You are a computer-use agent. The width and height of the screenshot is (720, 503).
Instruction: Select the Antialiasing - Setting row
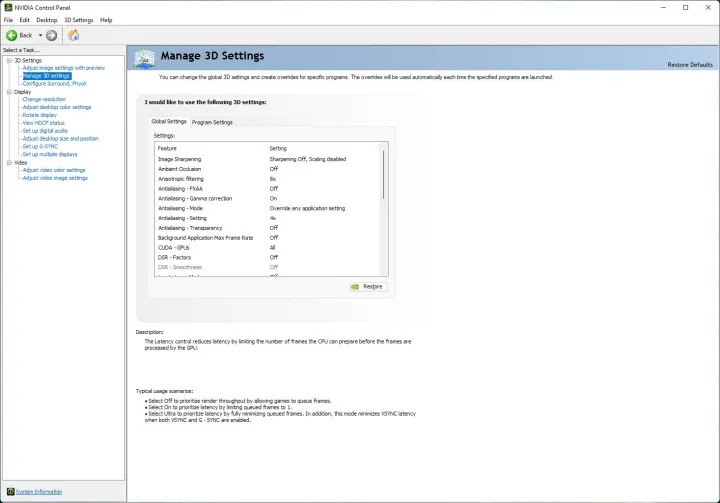[269, 218]
